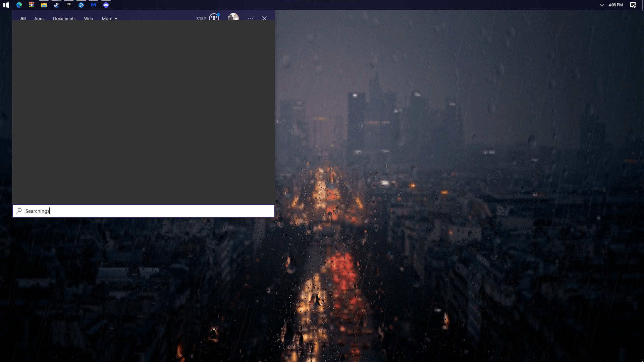This screenshot has width=644, height=362.
Task: Open Discord from the taskbar
Action: 106,5
